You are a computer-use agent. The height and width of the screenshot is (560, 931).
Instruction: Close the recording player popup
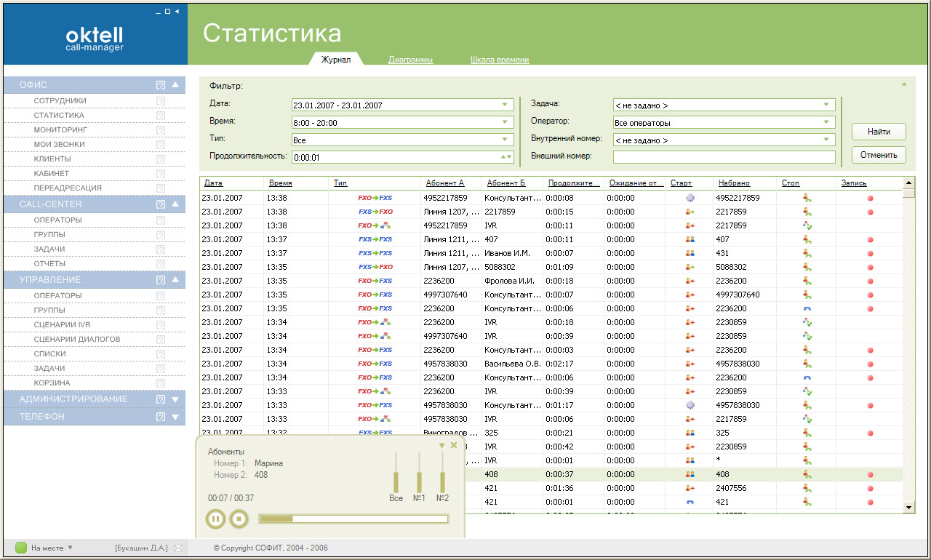tap(454, 445)
